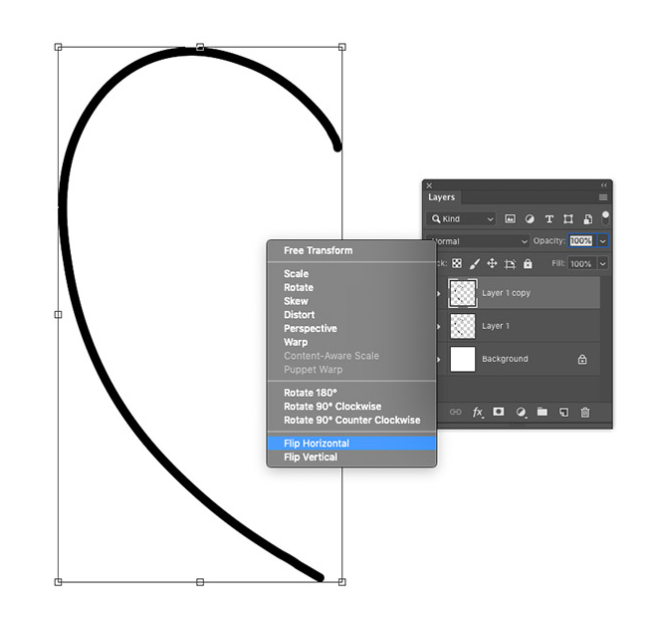Choose Flip Horizontal from the context menu

(352, 443)
